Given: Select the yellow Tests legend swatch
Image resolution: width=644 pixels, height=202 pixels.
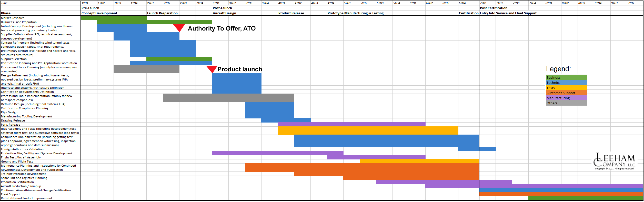Looking at the screenshot, I should (567, 88).
